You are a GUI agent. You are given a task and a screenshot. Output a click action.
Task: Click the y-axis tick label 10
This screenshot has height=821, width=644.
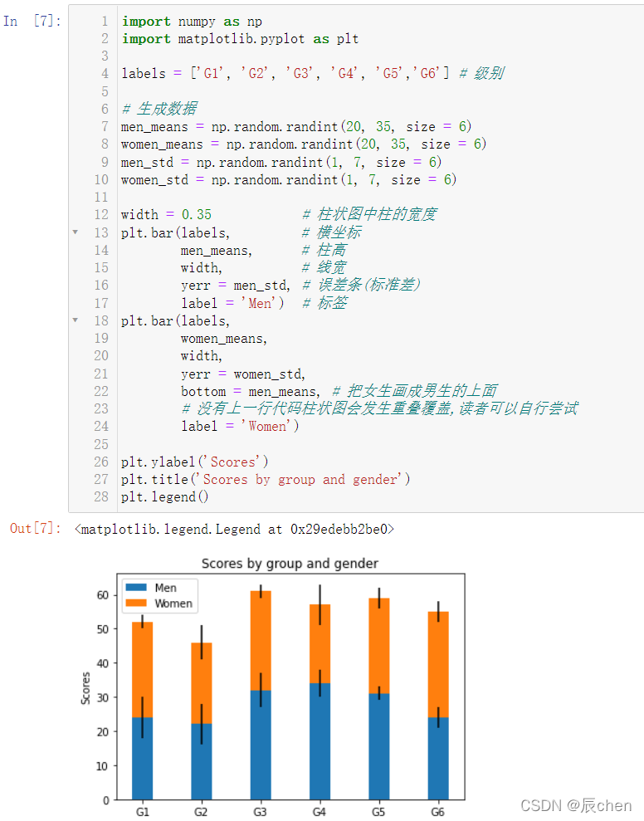103,766
